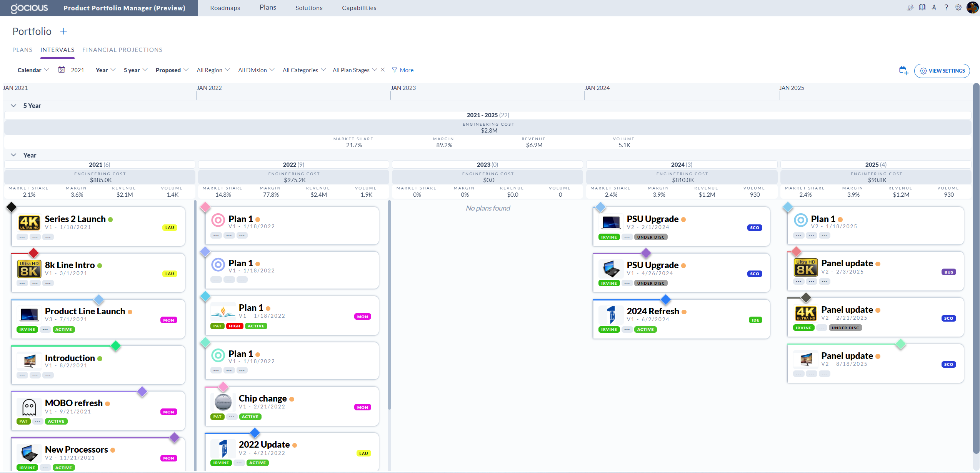Click the drafting compass icon in top bar
980x473 pixels.
[934, 8]
